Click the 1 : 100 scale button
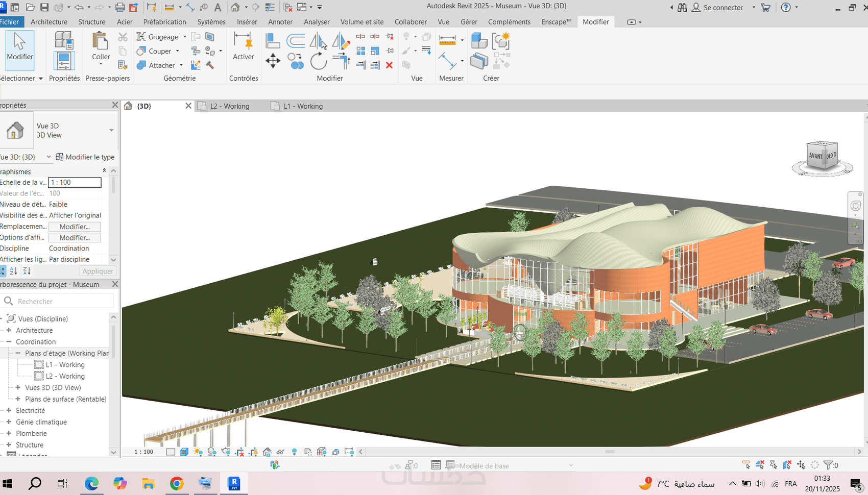Image resolution: width=868 pixels, height=495 pixels. (x=143, y=452)
